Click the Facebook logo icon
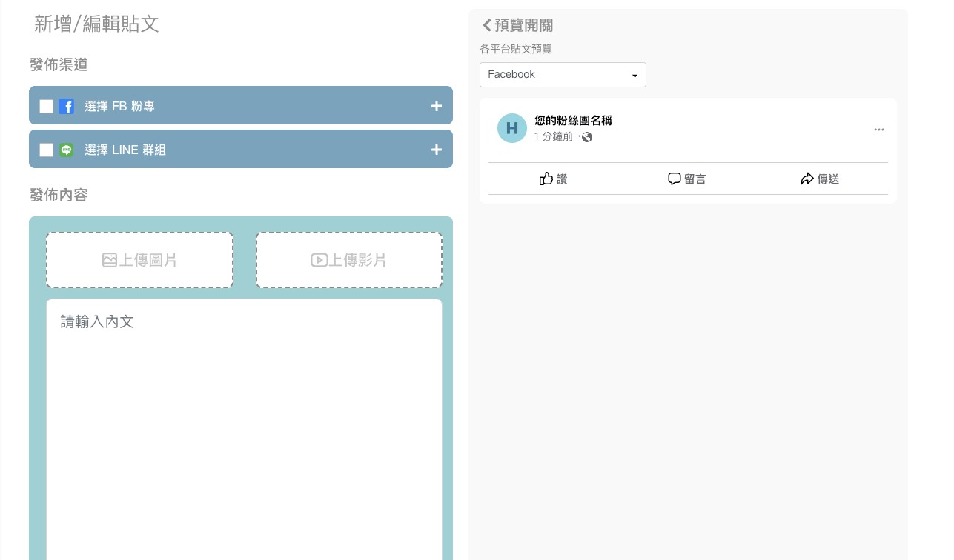Screen dimensions: 954x560 click(66, 106)
